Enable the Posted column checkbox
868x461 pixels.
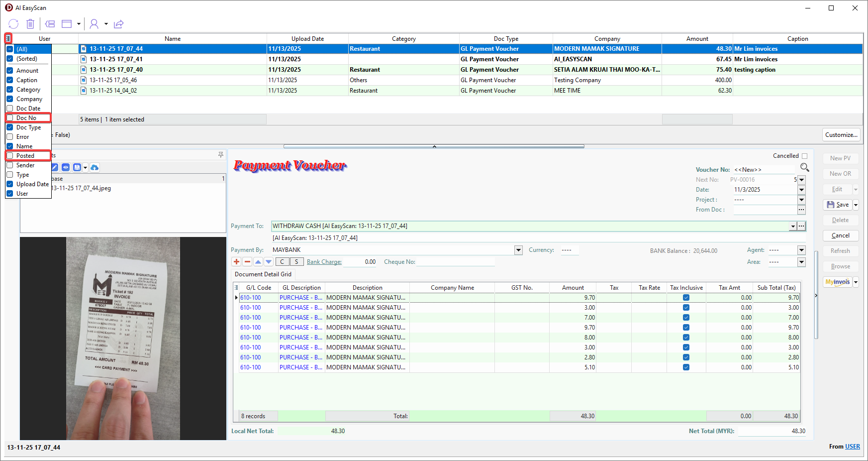point(10,156)
